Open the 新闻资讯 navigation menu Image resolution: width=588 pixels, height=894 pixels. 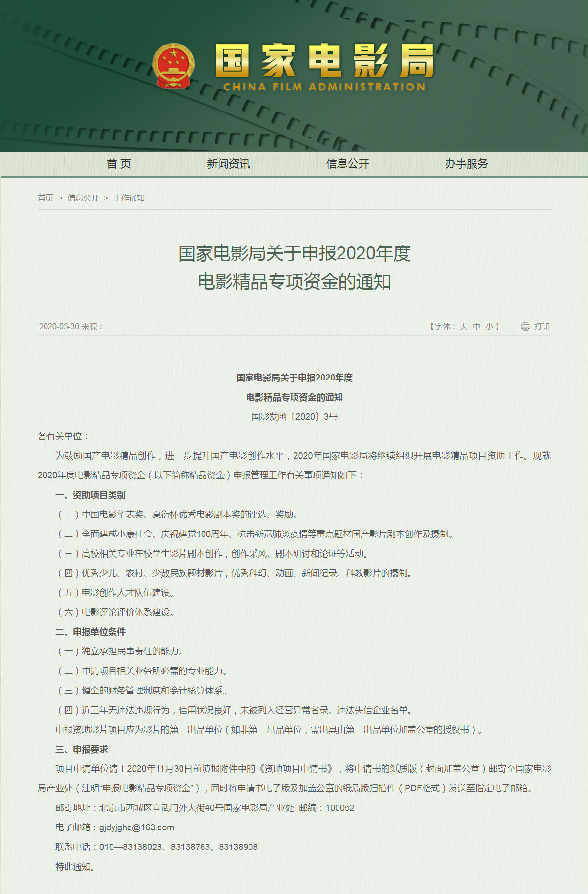228,164
